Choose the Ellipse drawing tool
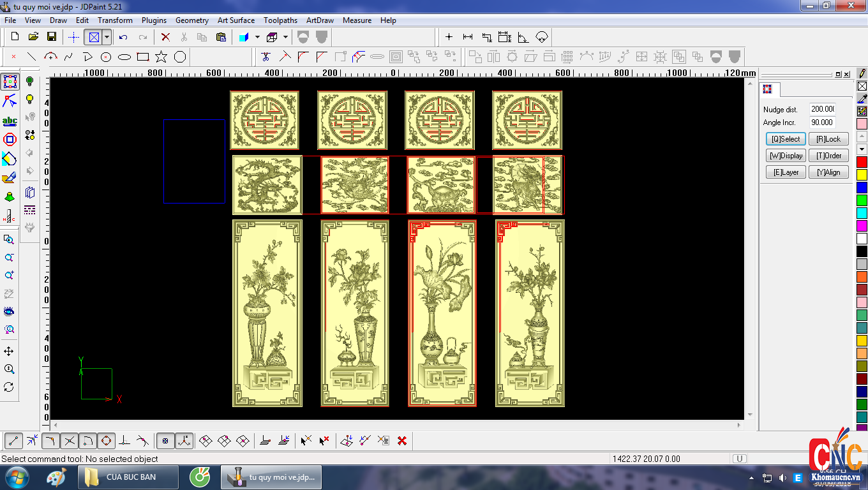 124,57
